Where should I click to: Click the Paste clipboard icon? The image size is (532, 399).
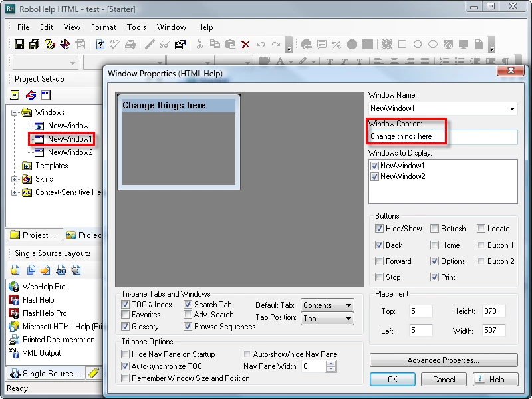coord(230,44)
